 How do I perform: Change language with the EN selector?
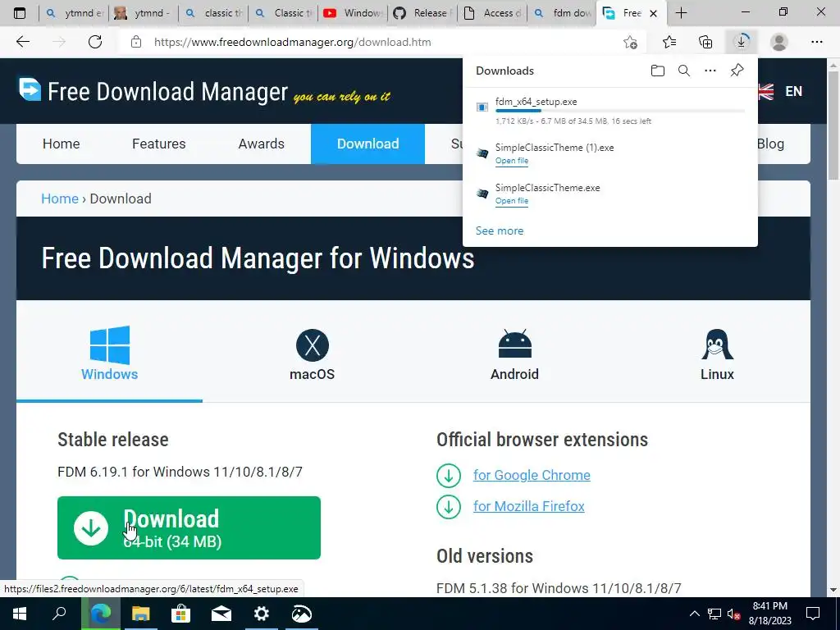pyautogui.click(x=793, y=91)
